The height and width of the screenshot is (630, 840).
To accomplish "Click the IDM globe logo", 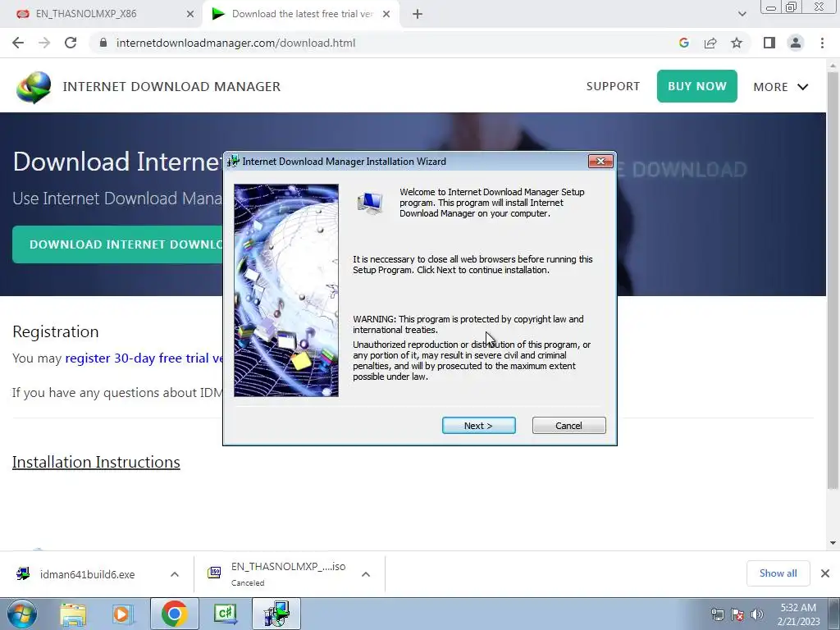I will (34, 87).
